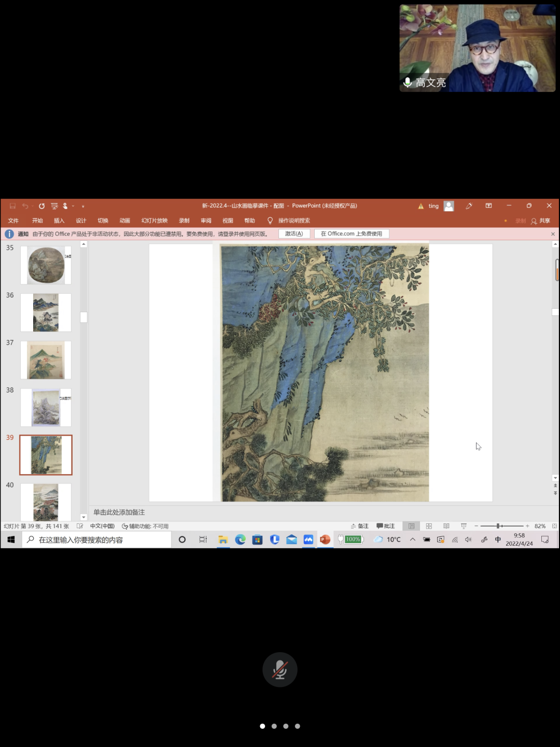
Task: Click the thumbnail pane scroll-up arrow
Action: (x=83, y=244)
